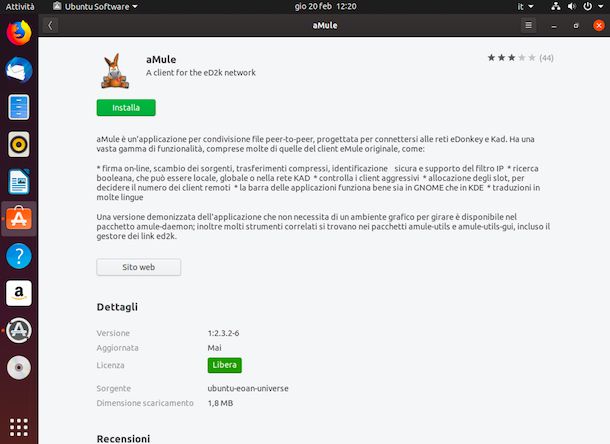Open the Files manager dock icon
610x444 pixels.
19,107
